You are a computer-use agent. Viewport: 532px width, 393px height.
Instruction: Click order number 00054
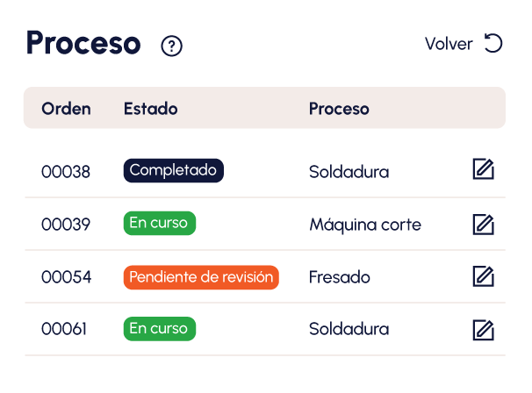click(x=66, y=277)
